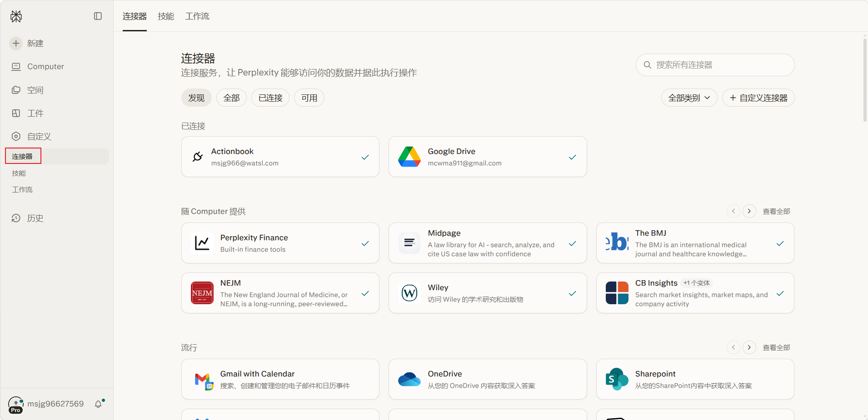Click the search magnifier icon

coord(648,65)
